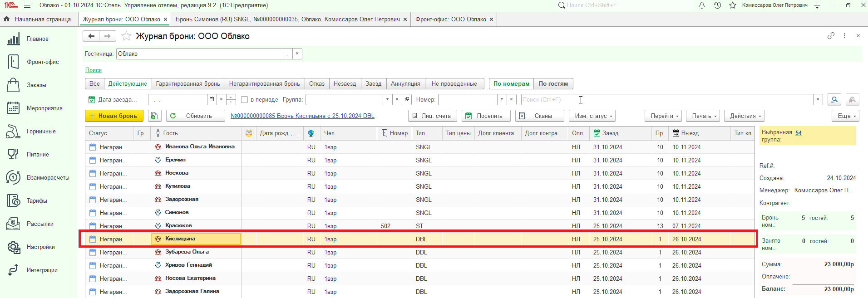The width and height of the screenshot is (868, 298).
Task: Click the 'Поселить' button
Action: [486, 116]
